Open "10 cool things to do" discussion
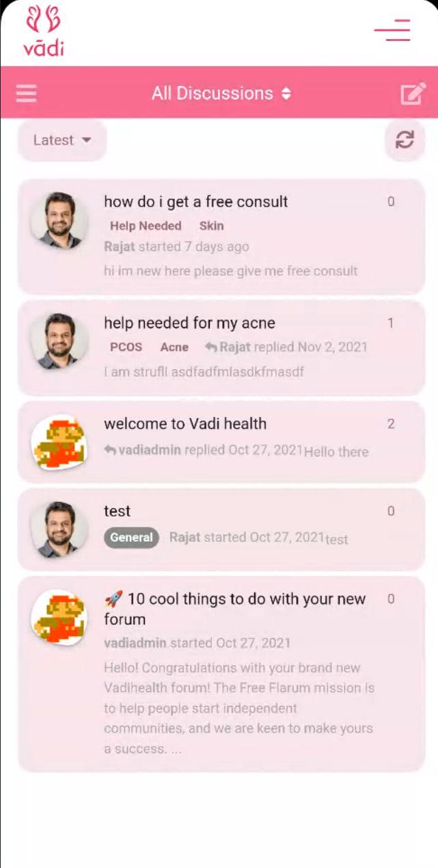 pos(234,609)
